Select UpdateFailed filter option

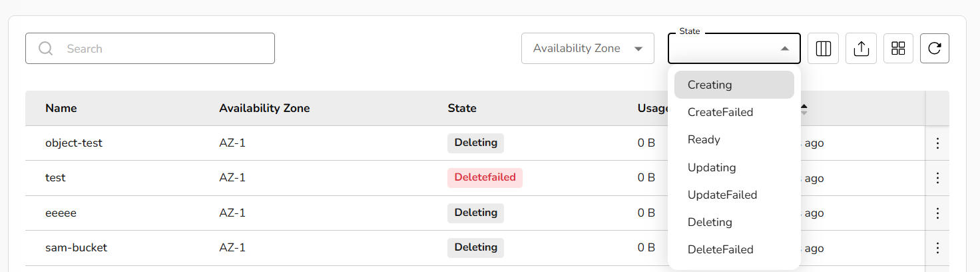click(x=722, y=195)
